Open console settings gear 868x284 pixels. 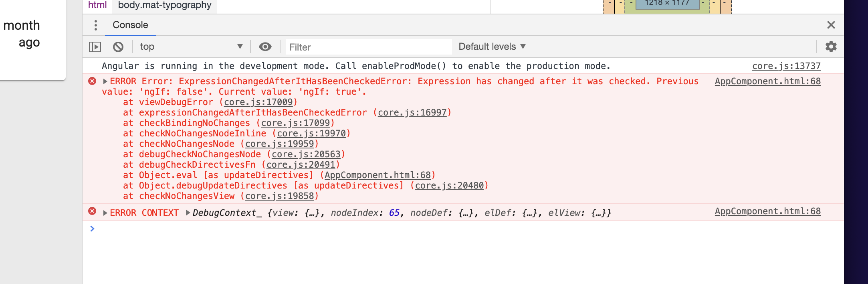tap(831, 47)
